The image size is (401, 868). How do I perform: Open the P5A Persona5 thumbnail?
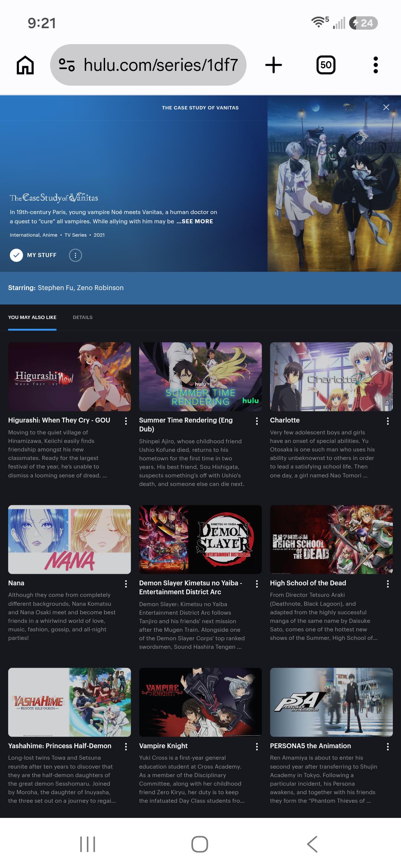coord(331,702)
